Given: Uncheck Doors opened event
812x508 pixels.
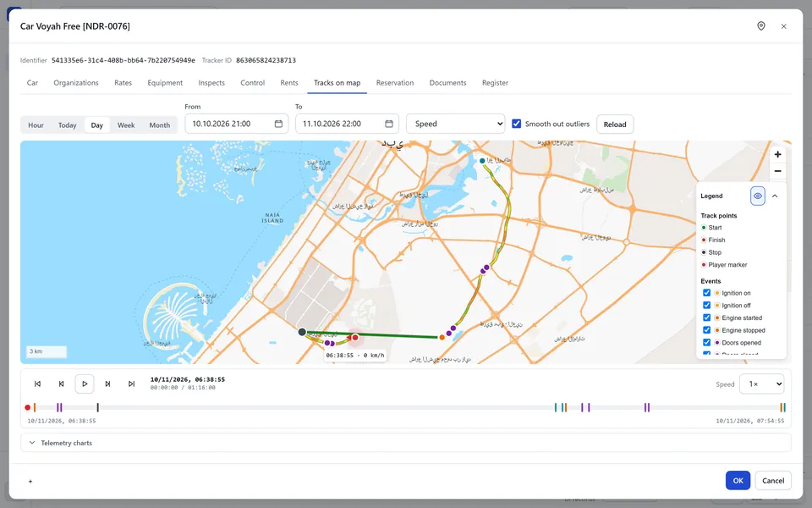Looking at the screenshot, I should click(706, 343).
